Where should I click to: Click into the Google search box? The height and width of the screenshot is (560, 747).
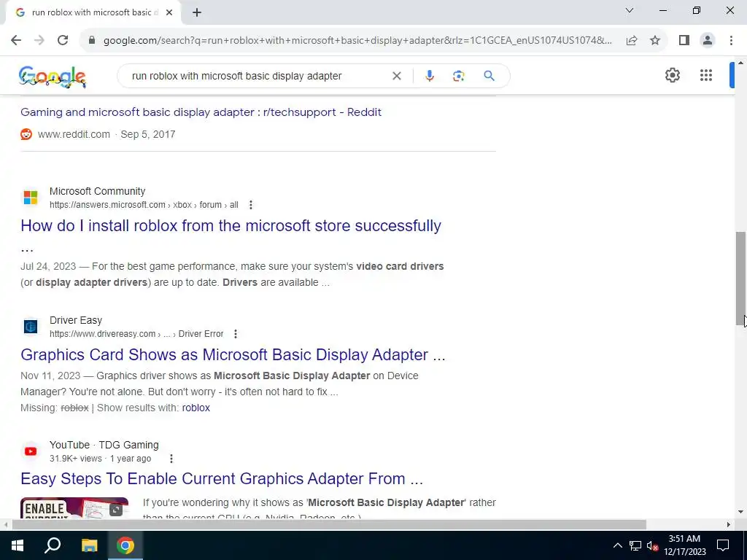pos(258,76)
